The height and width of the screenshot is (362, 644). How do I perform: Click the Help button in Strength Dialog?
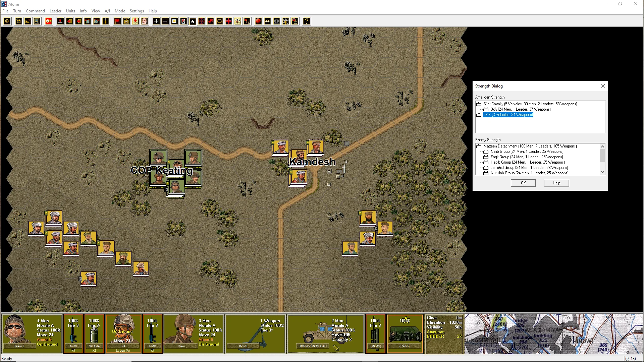tap(556, 183)
